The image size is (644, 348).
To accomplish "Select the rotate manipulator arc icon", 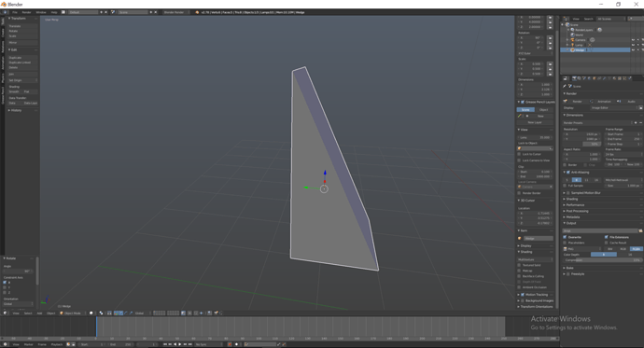I will tap(126, 313).
